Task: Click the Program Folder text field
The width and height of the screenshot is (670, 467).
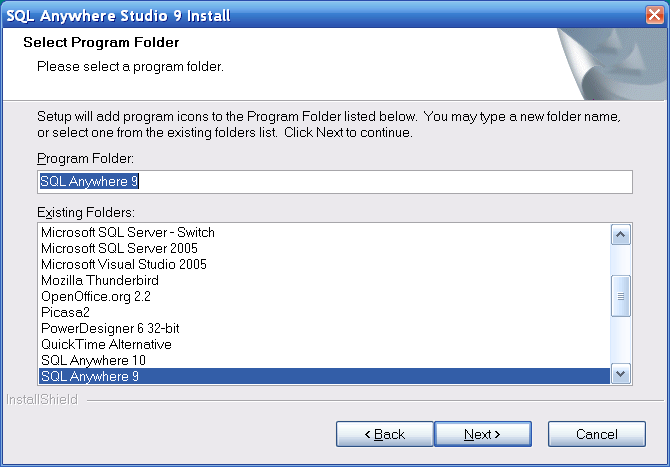Action: point(335,182)
